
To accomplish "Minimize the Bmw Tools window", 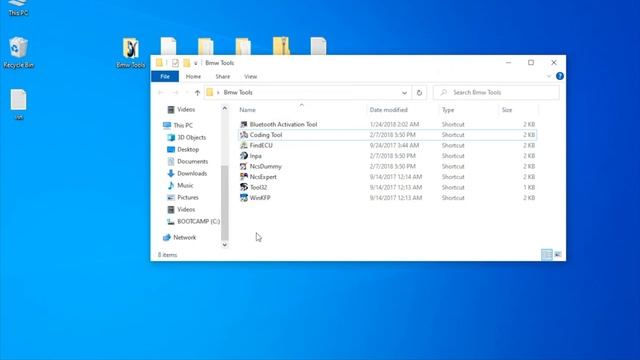I will click(508, 62).
